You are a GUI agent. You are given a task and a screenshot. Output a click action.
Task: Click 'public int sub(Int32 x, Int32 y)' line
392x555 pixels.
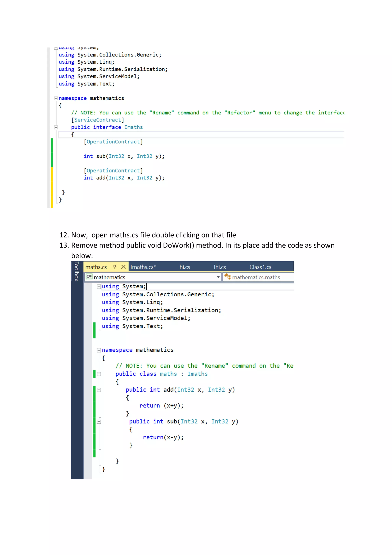(x=184, y=421)
